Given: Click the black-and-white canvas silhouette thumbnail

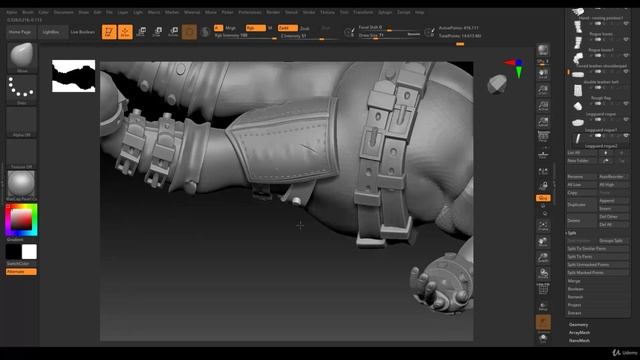Looking at the screenshot, I should tap(73, 76).
